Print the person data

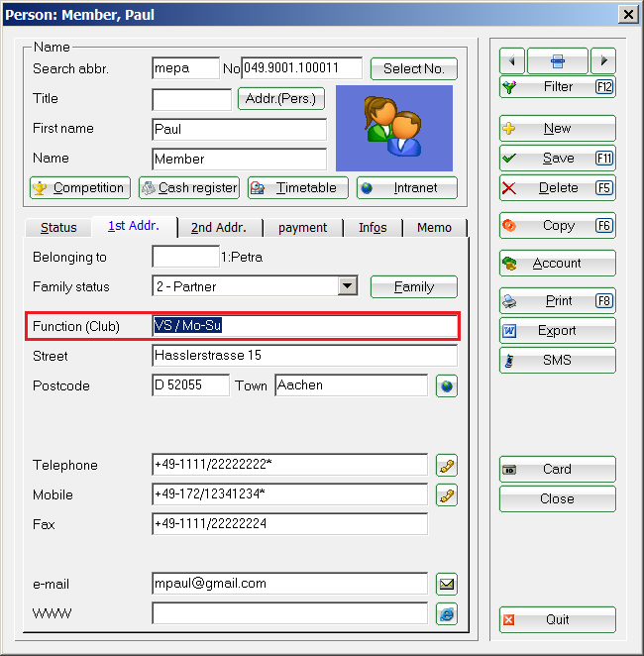click(558, 301)
